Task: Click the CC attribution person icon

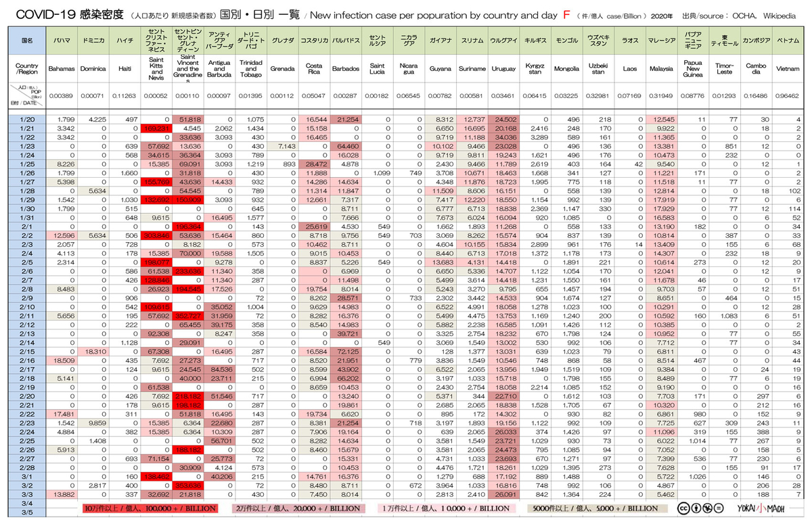Action: point(697,508)
